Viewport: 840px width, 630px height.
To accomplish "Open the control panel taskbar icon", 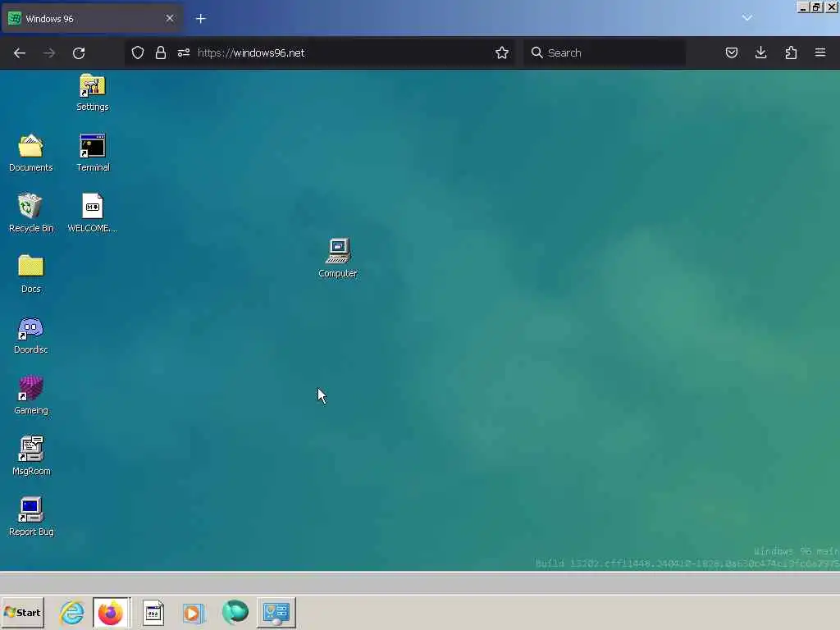I will (x=276, y=612).
